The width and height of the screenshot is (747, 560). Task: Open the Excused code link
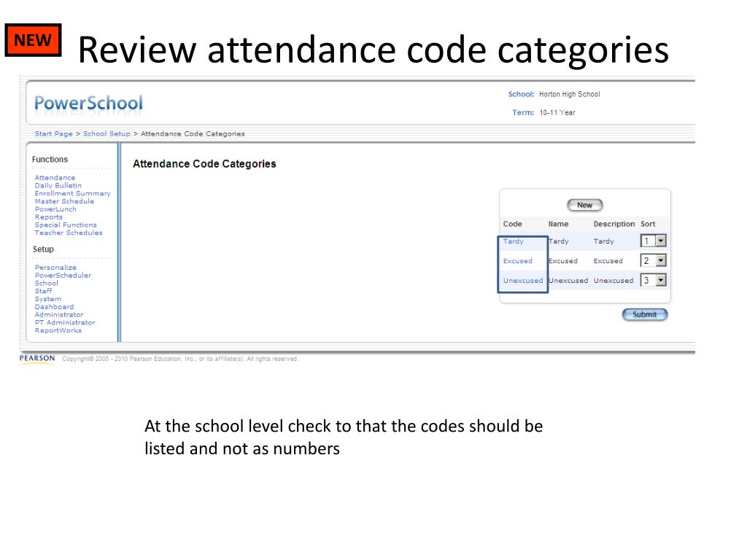click(518, 261)
